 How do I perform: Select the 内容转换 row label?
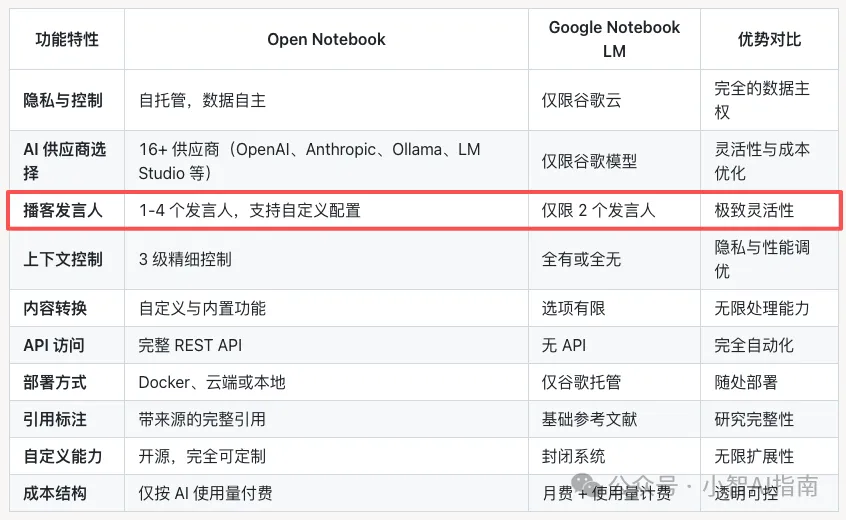click(55, 308)
